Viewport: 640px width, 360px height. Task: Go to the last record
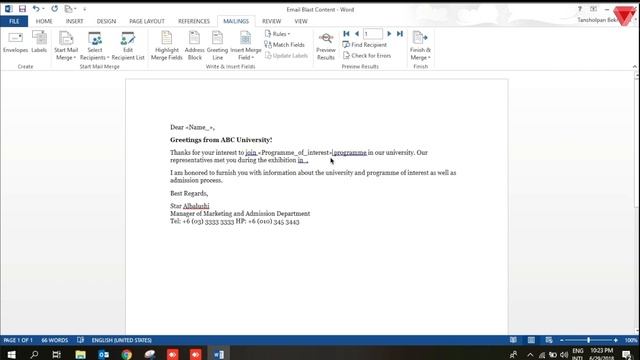tap(400, 34)
